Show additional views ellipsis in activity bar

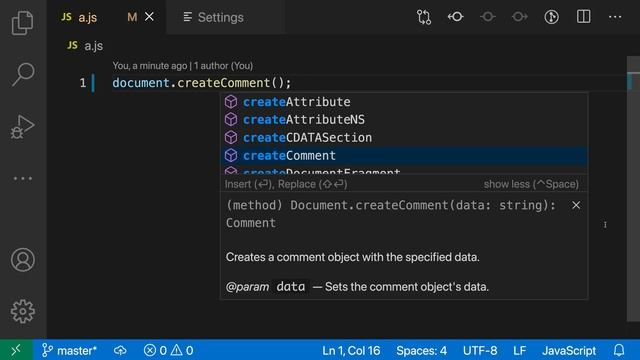[23, 178]
